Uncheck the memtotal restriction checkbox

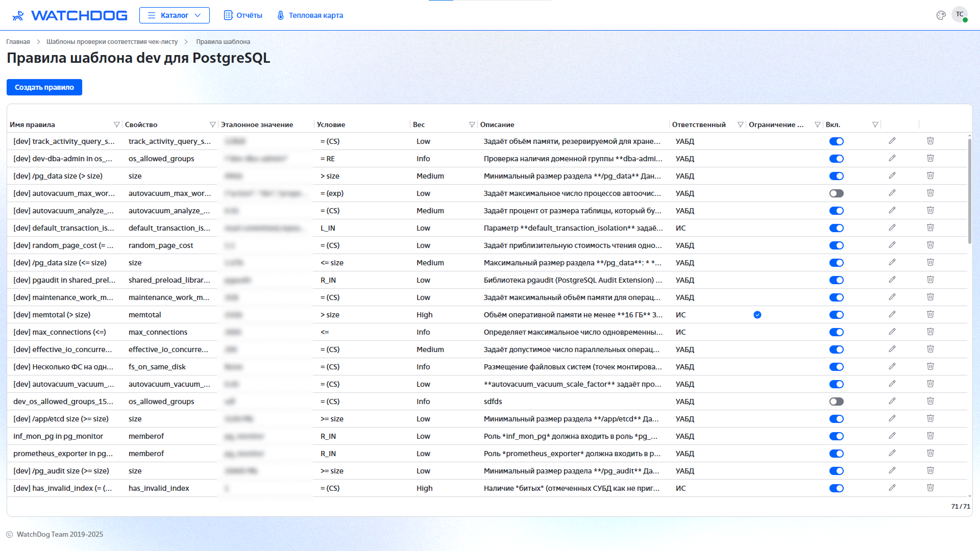click(757, 315)
